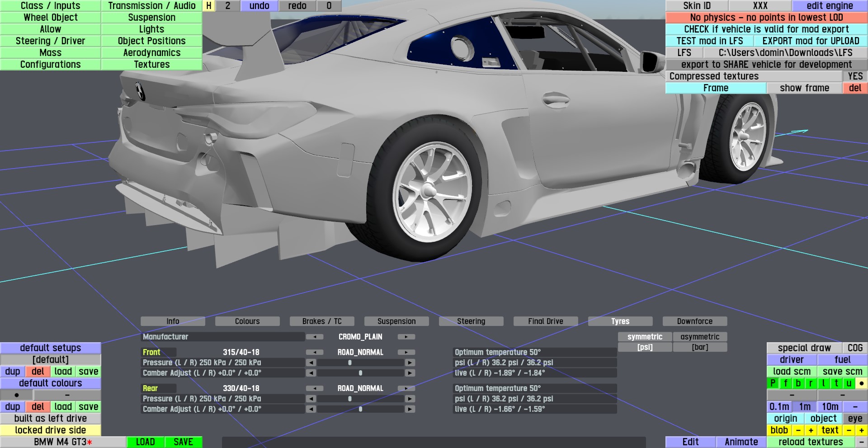The image size is (868, 448).
Task: Select the 0.1m grid size
Action: pyautogui.click(x=779, y=407)
